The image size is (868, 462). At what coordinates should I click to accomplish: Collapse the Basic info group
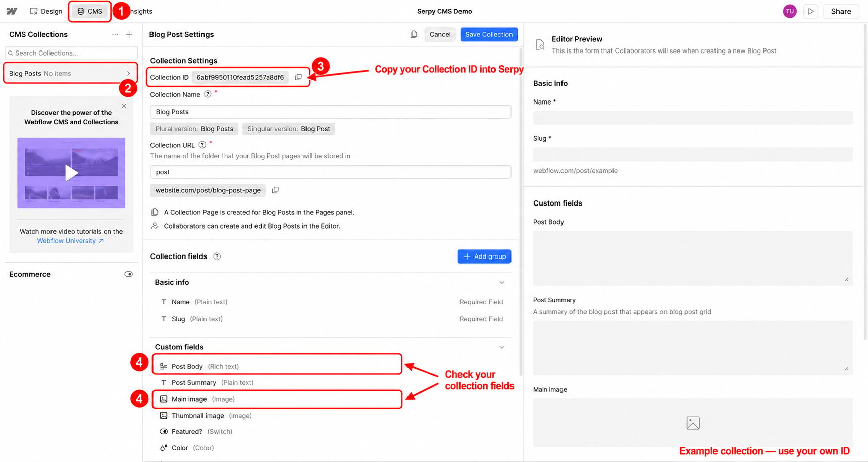click(502, 282)
